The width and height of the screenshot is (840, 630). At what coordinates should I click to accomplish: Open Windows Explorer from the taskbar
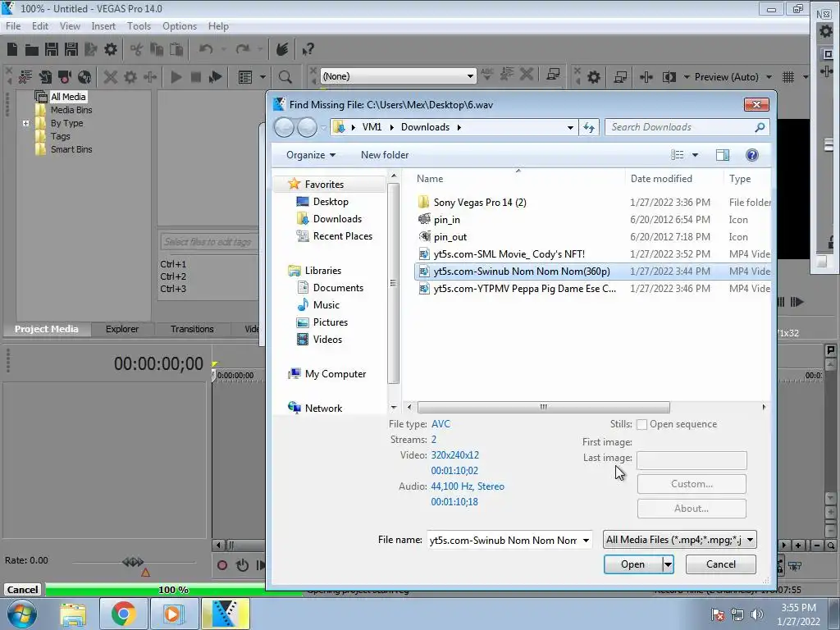pyautogui.click(x=73, y=614)
